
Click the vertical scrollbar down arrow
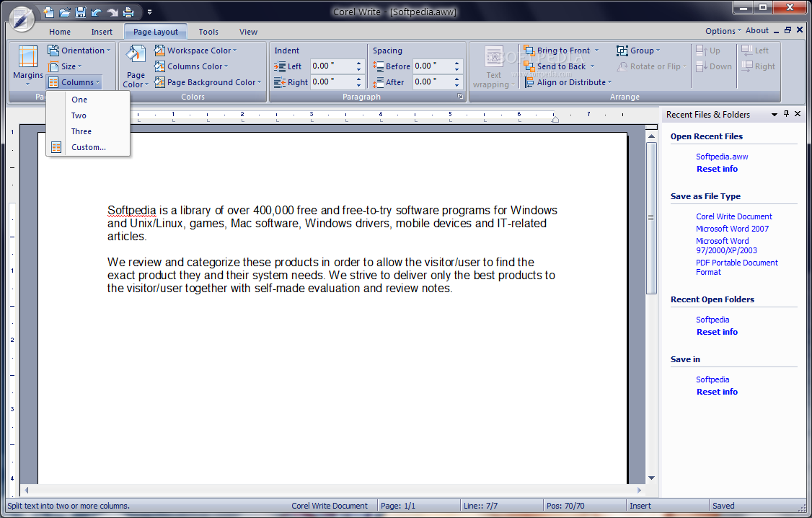pyautogui.click(x=651, y=478)
